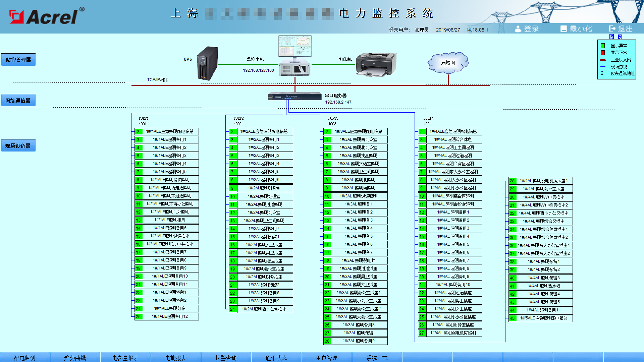This screenshot has width=644, height=362.
Task: Click green status indicator 2 under PORT1
Action: click(x=139, y=131)
